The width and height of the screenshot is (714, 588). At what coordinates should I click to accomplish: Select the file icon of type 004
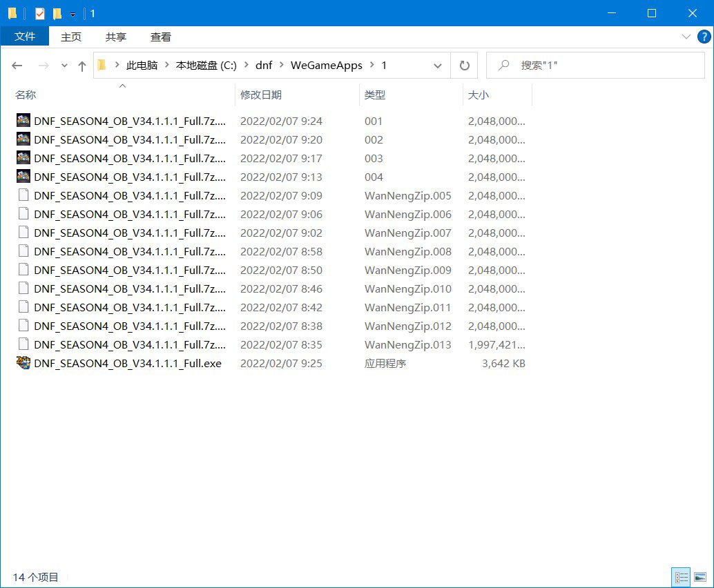click(23, 176)
